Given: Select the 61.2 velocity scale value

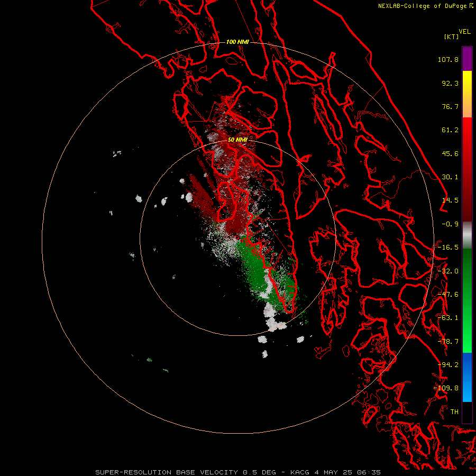Looking at the screenshot, I should click(x=450, y=130).
